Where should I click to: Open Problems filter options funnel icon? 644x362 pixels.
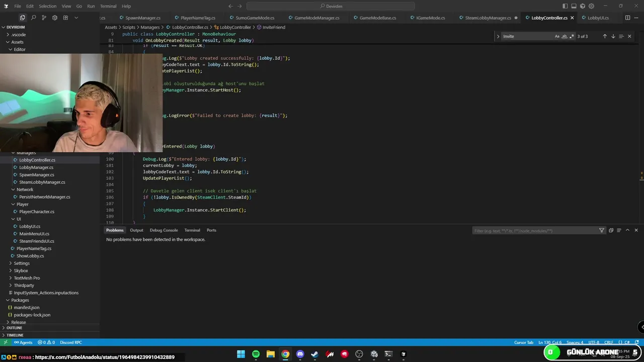coord(601,230)
